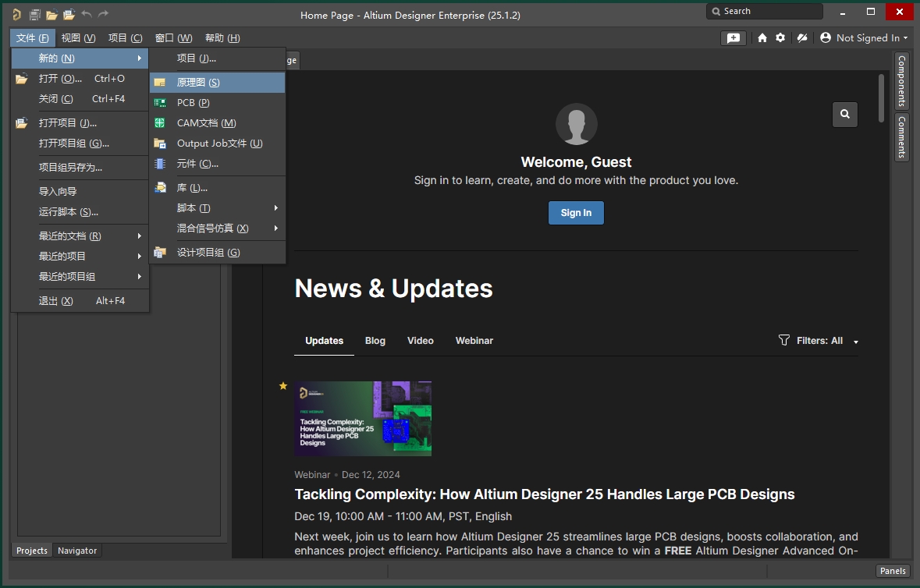Open the Tackling Complexity article headline
920x588 pixels.
(x=545, y=494)
